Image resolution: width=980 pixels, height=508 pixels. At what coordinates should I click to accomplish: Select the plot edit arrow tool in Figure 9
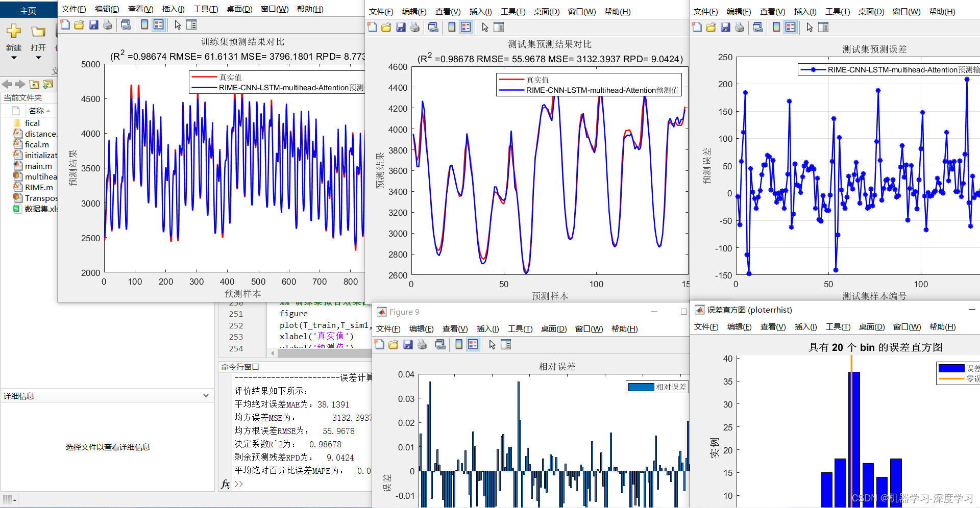tap(492, 344)
